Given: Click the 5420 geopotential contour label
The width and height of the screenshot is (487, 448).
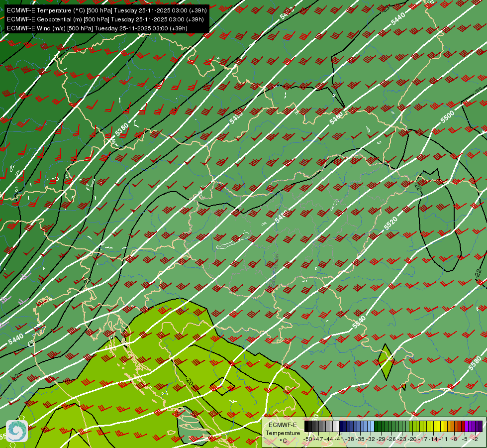Looking at the screenshot, I should click(236, 117).
